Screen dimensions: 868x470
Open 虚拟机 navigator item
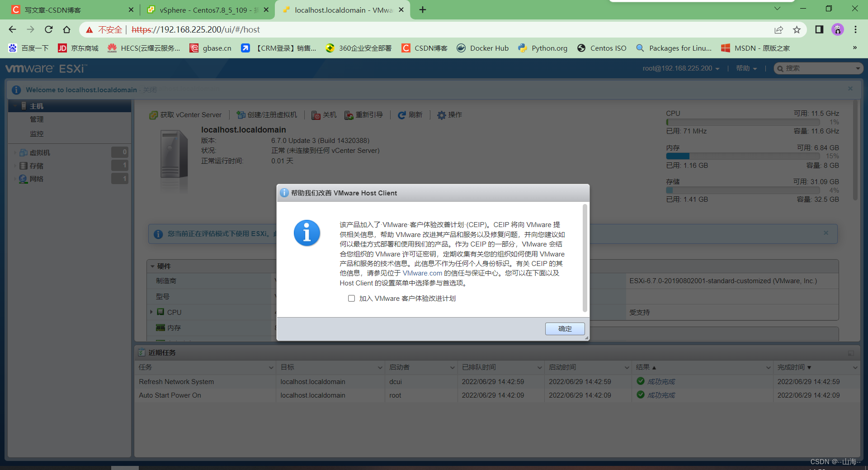[40, 152]
